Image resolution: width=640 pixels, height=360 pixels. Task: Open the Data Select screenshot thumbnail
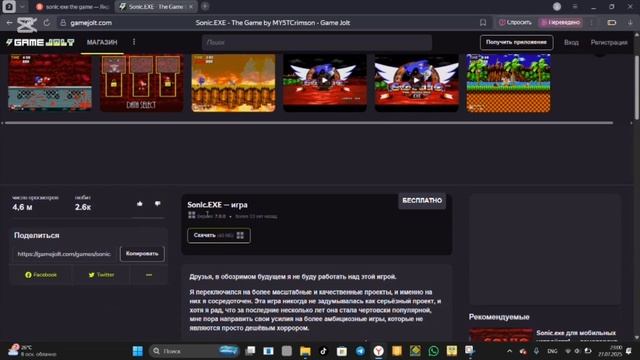point(142,83)
